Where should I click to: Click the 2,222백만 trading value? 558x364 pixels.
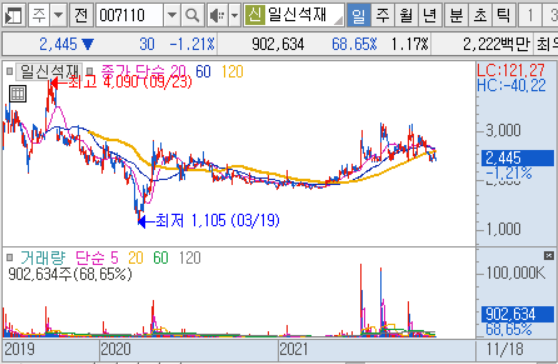tap(496, 44)
